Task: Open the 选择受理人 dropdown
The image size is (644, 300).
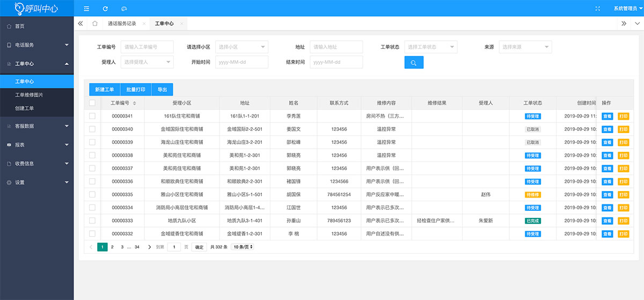Action: [x=147, y=62]
